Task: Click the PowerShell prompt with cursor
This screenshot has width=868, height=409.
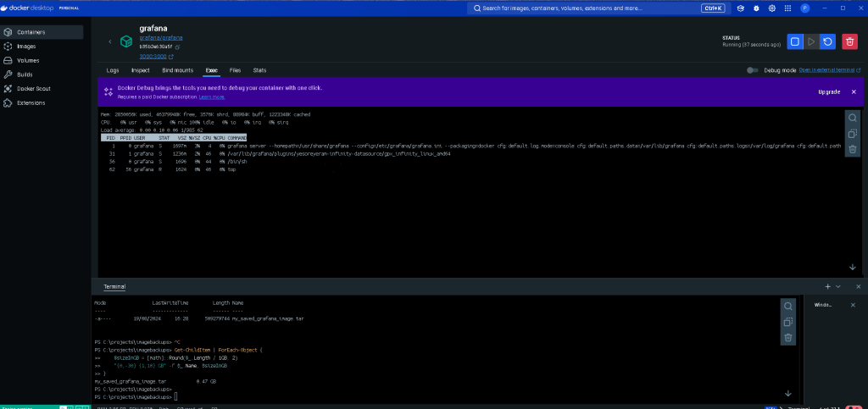Action: (136, 397)
